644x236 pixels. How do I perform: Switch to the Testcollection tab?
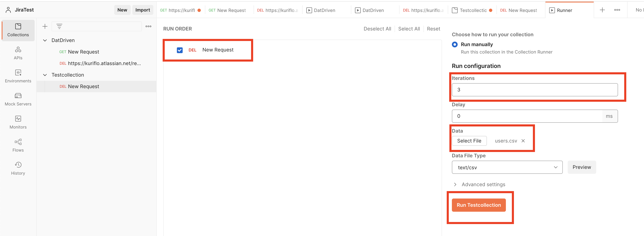pos(472,10)
